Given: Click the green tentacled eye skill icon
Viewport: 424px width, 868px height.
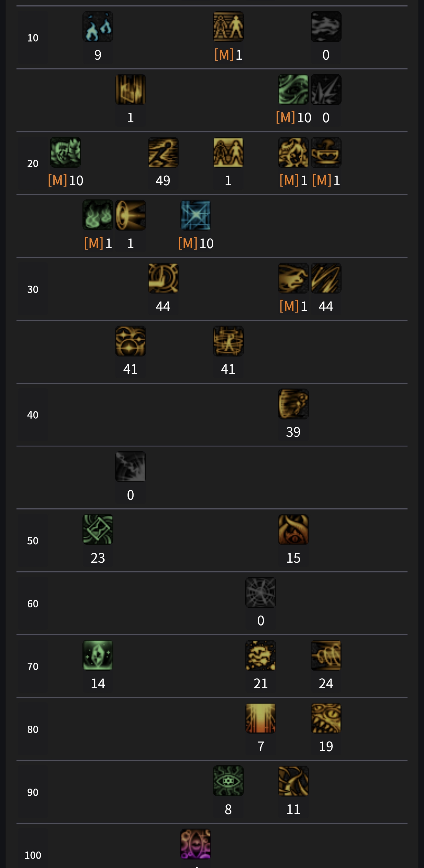Looking at the screenshot, I should click(228, 781).
